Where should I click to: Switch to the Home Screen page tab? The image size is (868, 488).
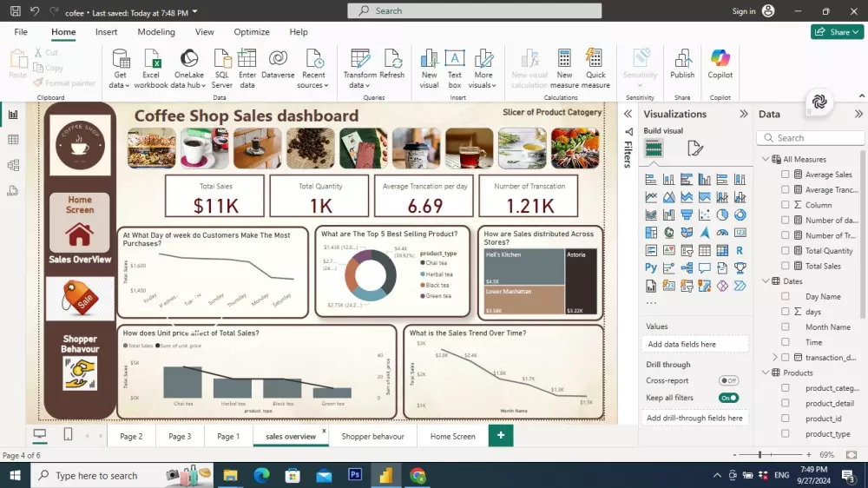tap(453, 437)
